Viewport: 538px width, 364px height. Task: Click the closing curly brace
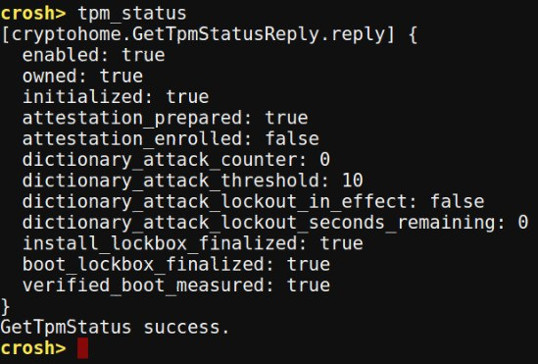pos(5,306)
